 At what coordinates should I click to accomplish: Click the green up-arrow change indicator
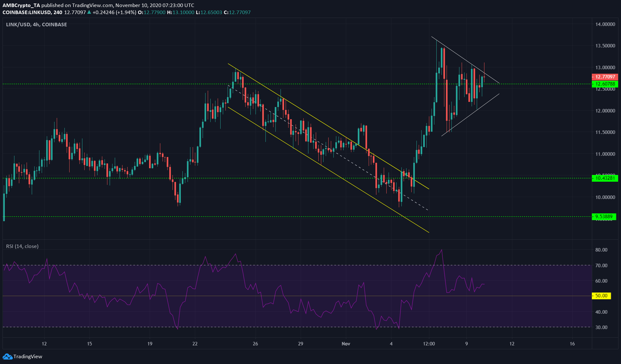[89, 12]
